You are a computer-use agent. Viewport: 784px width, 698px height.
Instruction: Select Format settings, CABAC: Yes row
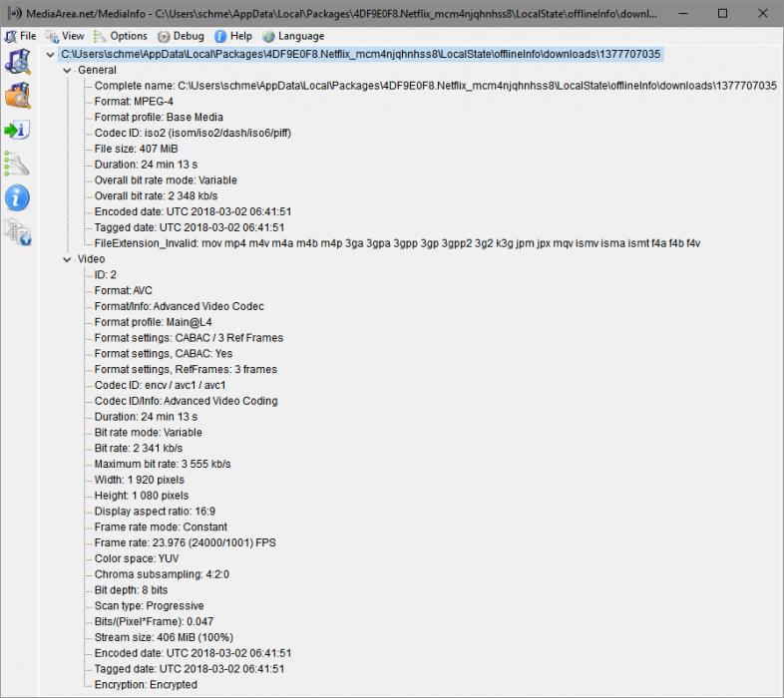[164, 354]
